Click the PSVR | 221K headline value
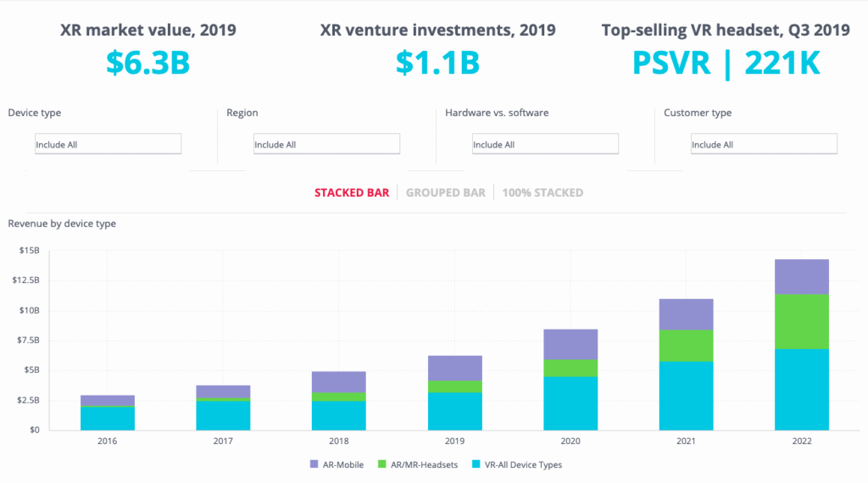The width and height of the screenshot is (868, 483). tap(726, 63)
